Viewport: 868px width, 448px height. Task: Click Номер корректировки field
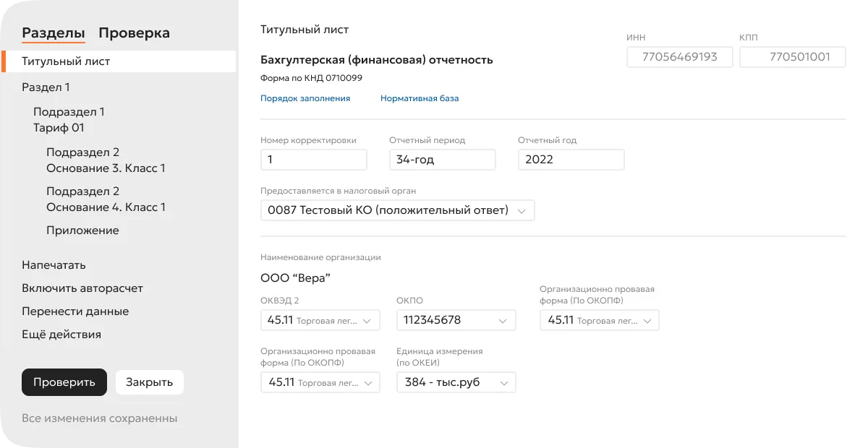(314, 160)
